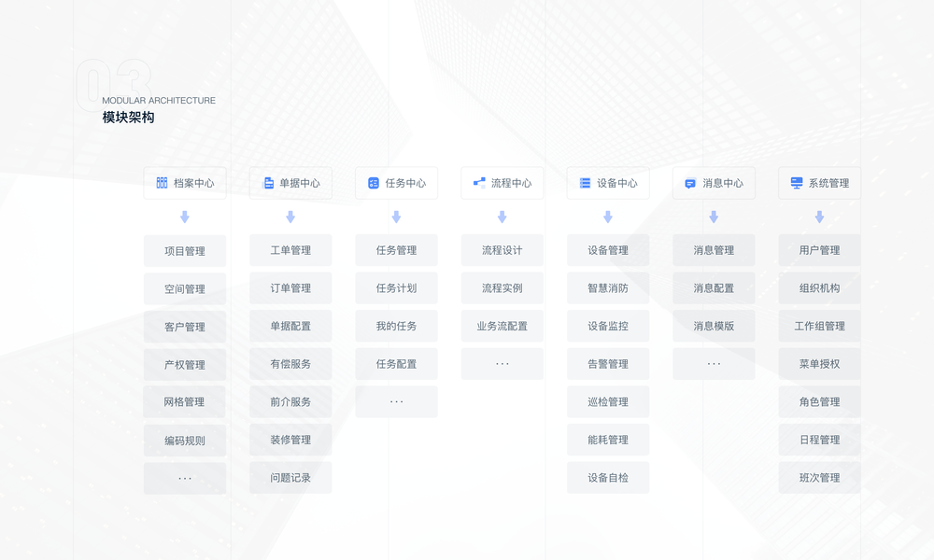Click the 系统管理 monitor icon
The image size is (934, 560).
pyautogui.click(x=797, y=183)
